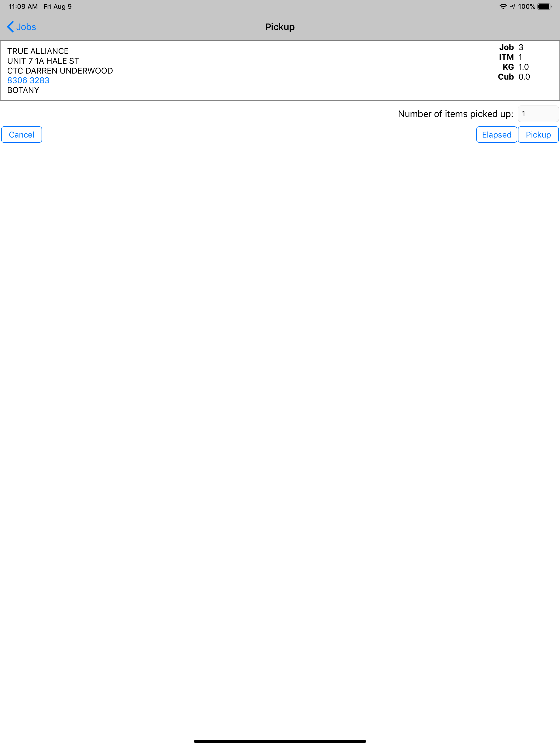The image size is (560, 747).
Task: Click the Number of items picked up label
Action: (455, 114)
